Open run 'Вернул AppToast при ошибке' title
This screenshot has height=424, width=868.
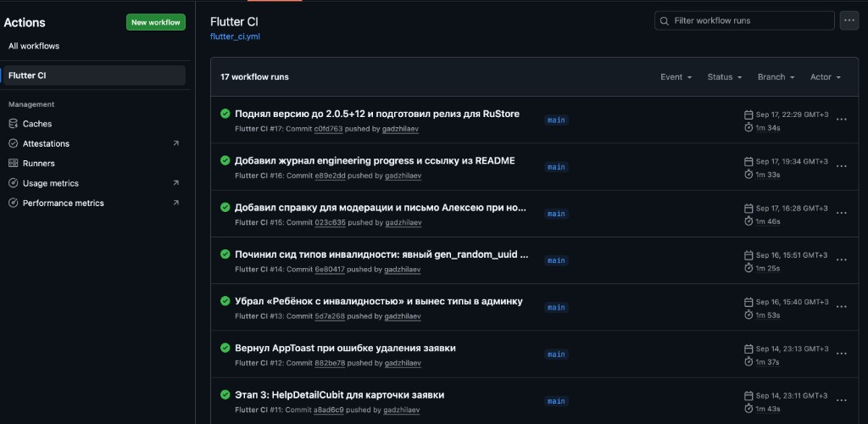click(345, 349)
